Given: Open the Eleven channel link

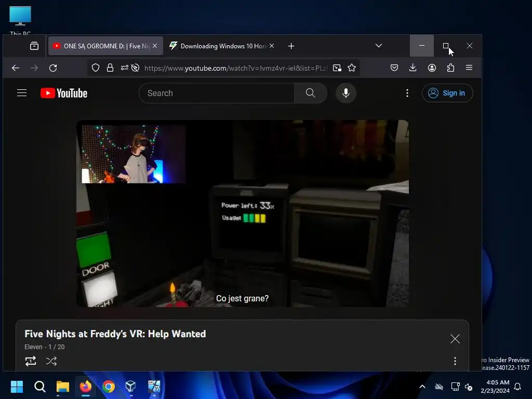Looking at the screenshot, I should click(x=33, y=347).
